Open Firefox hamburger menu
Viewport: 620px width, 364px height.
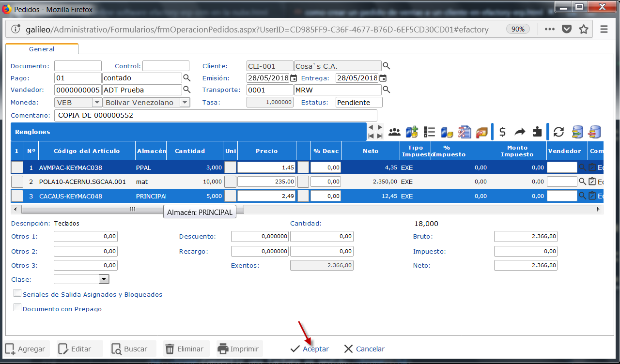[604, 29]
